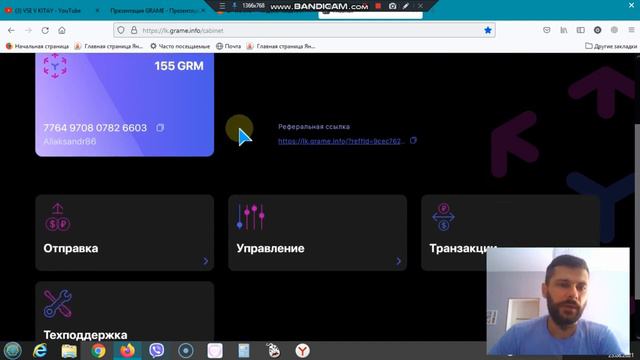Viewport: 640px width, 360px height.
Task: Click the webcam video overlay
Action: tap(558, 301)
